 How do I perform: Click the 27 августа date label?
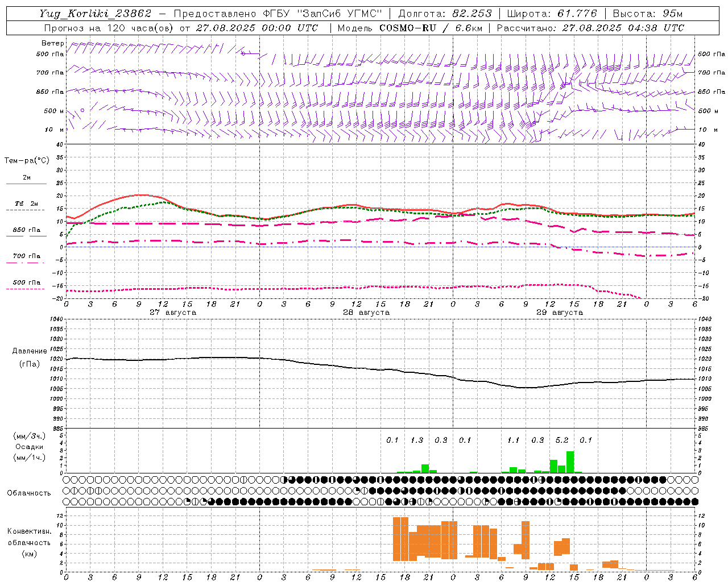click(x=173, y=313)
